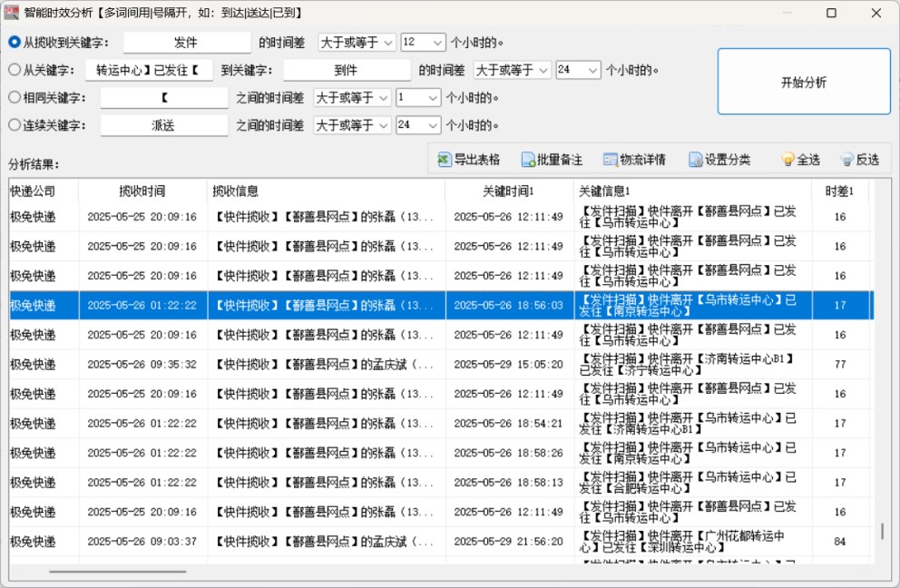900x588 pixels.
Task: Open comparison dropdown in 从关键字 row
Action: pos(512,70)
